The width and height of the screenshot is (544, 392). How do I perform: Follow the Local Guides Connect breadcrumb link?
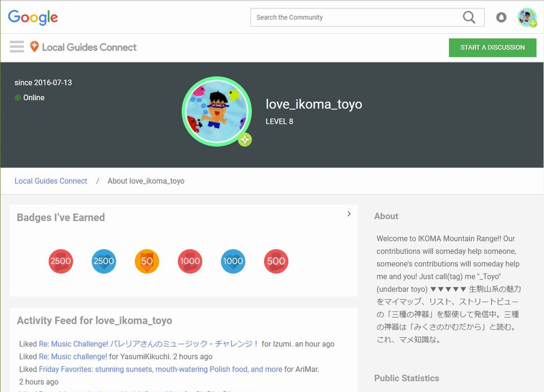click(51, 181)
